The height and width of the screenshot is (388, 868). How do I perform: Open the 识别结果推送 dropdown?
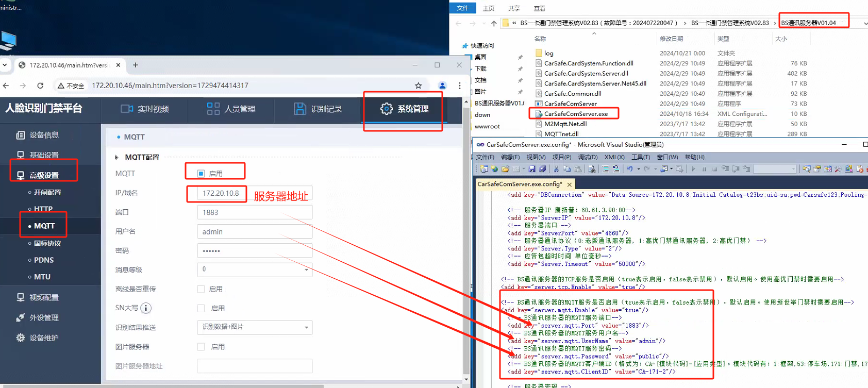pyautogui.click(x=255, y=327)
